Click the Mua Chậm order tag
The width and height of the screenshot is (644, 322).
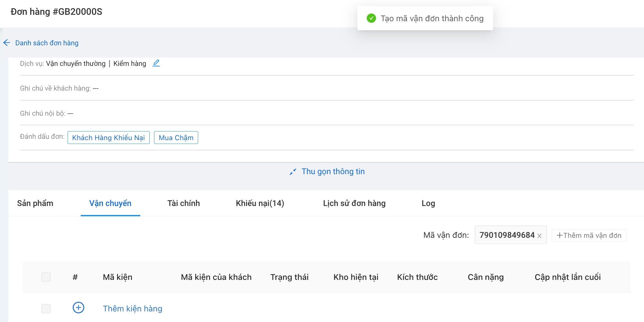[x=176, y=138]
